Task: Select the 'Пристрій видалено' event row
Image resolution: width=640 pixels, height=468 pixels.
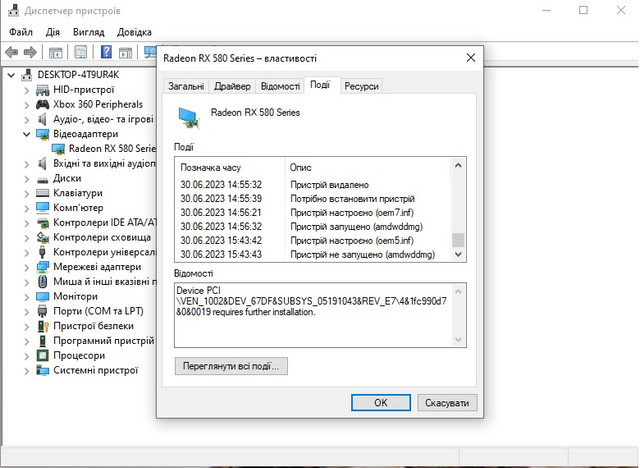Action: (x=315, y=185)
